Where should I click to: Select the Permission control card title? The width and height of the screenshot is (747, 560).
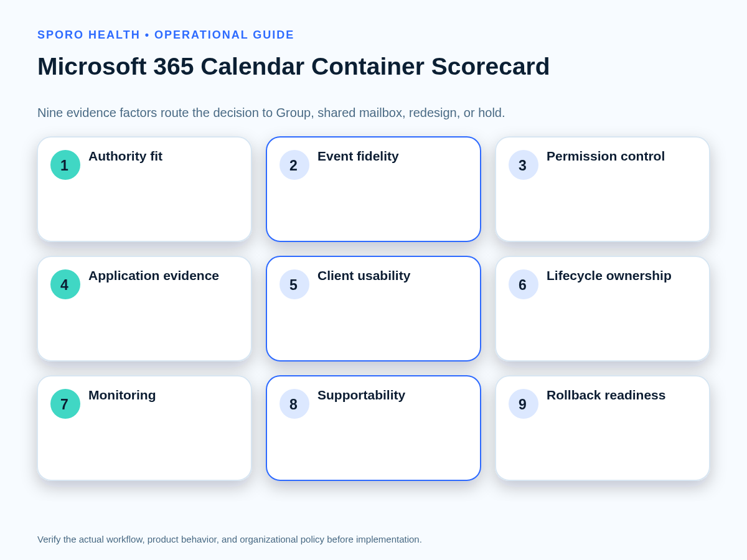(x=606, y=156)
